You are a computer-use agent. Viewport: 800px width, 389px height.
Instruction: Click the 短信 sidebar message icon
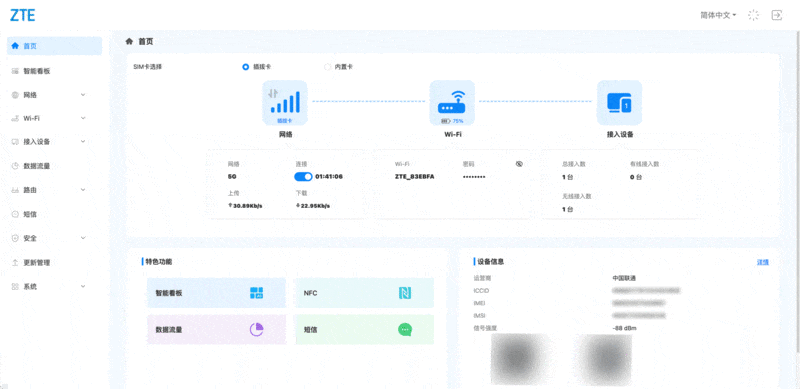click(x=15, y=214)
